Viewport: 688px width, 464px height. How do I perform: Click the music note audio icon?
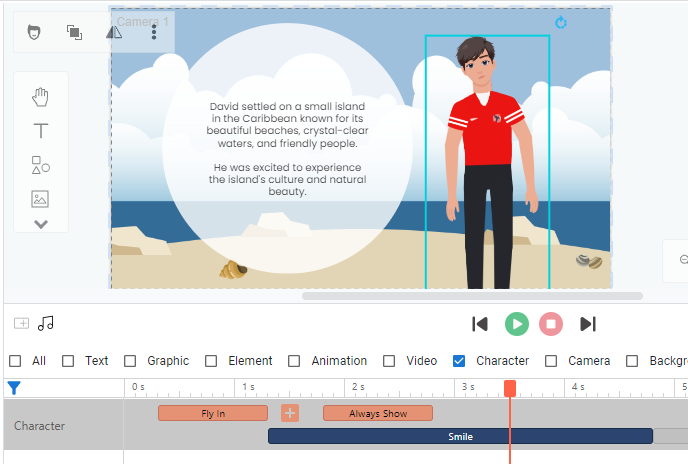pos(46,323)
